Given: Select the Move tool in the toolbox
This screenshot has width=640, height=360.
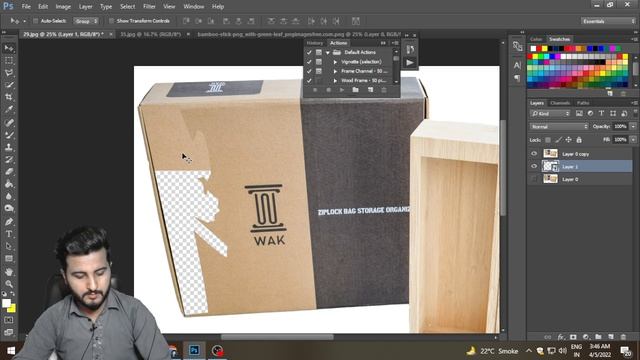Looking at the screenshot, I should (x=9, y=48).
